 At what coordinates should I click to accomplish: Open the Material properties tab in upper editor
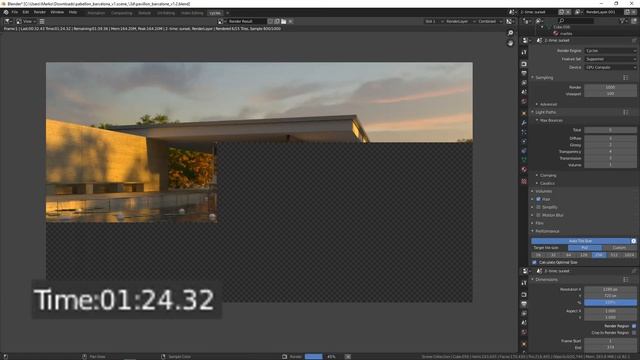(524, 169)
